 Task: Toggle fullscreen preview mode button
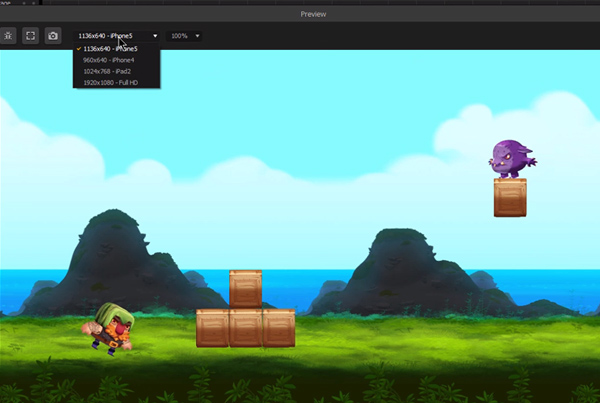pos(30,36)
